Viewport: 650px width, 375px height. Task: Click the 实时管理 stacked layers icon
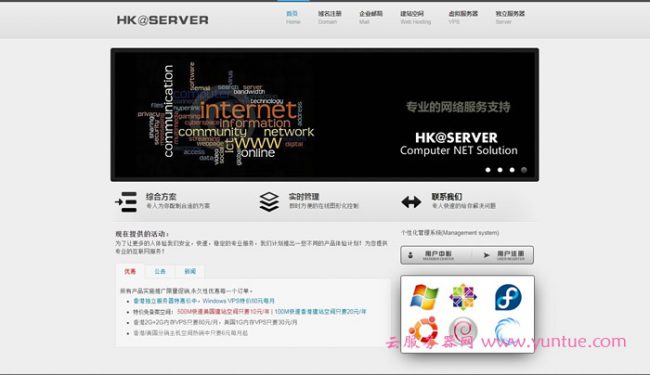(x=269, y=202)
